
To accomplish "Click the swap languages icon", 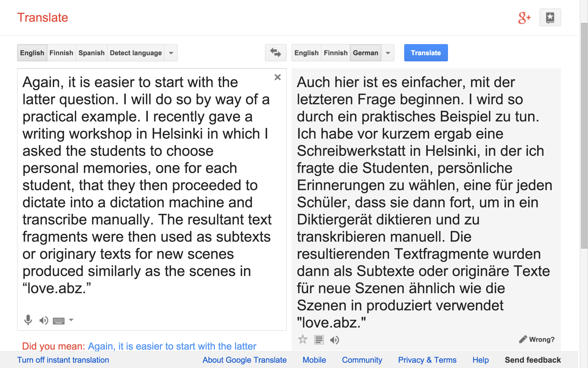I will pyautogui.click(x=275, y=53).
